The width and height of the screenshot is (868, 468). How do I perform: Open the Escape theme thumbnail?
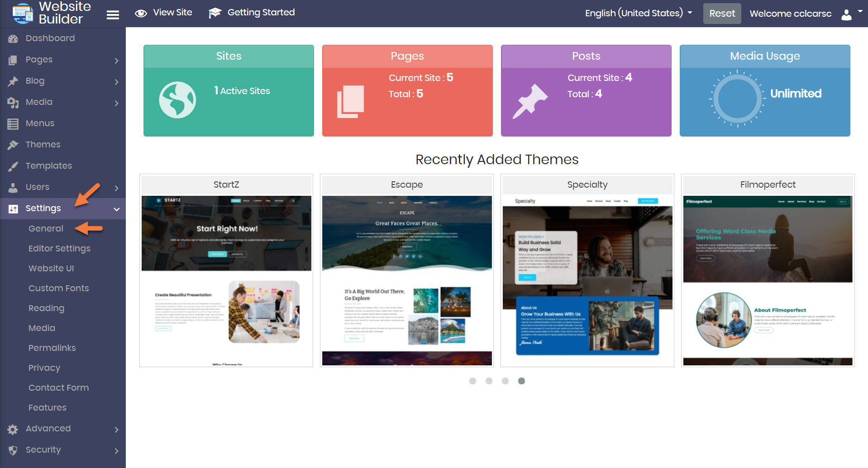(x=407, y=280)
